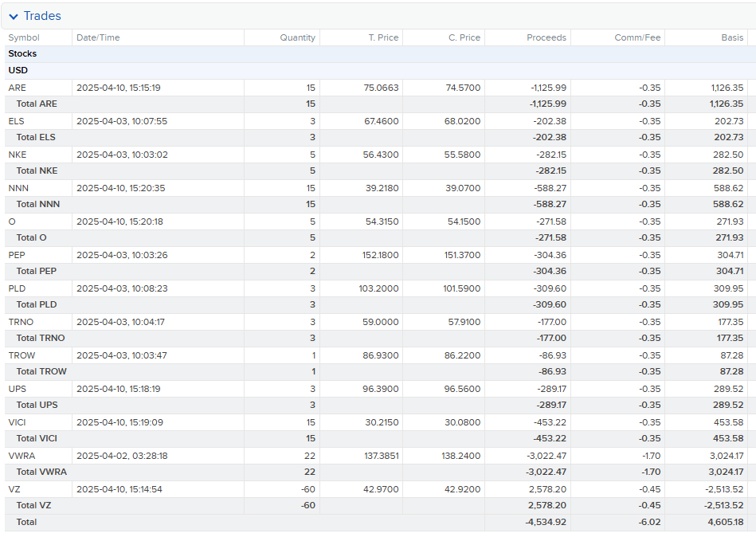Click the Total VZ row label
The height and width of the screenshot is (537, 756).
click(x=33, y=506)
